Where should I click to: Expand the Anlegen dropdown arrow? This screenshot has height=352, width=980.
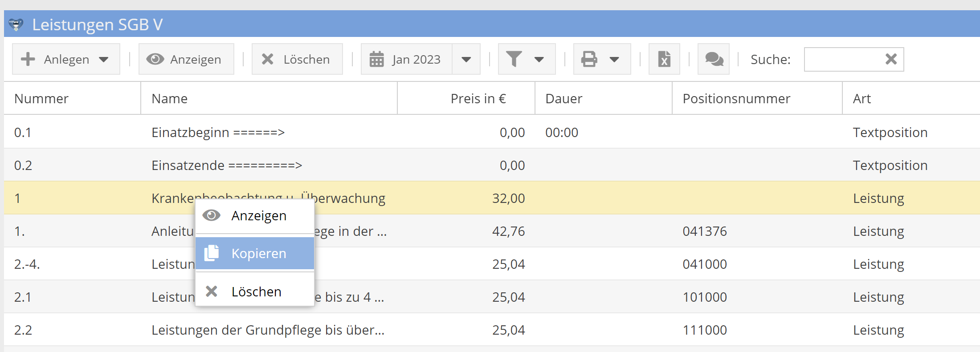pos(104,60)
